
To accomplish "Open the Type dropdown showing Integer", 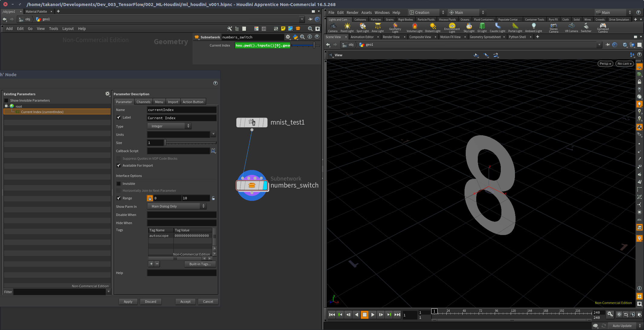I will (x=169, y=126).
